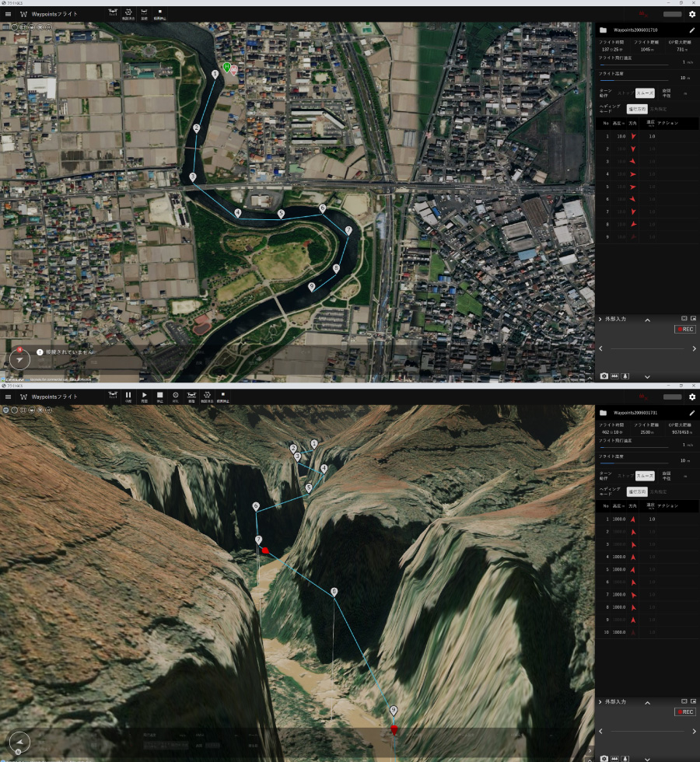Click the camera capture icon at panel bottom
This screenshot has height=762, width=700.
(604, 376)
